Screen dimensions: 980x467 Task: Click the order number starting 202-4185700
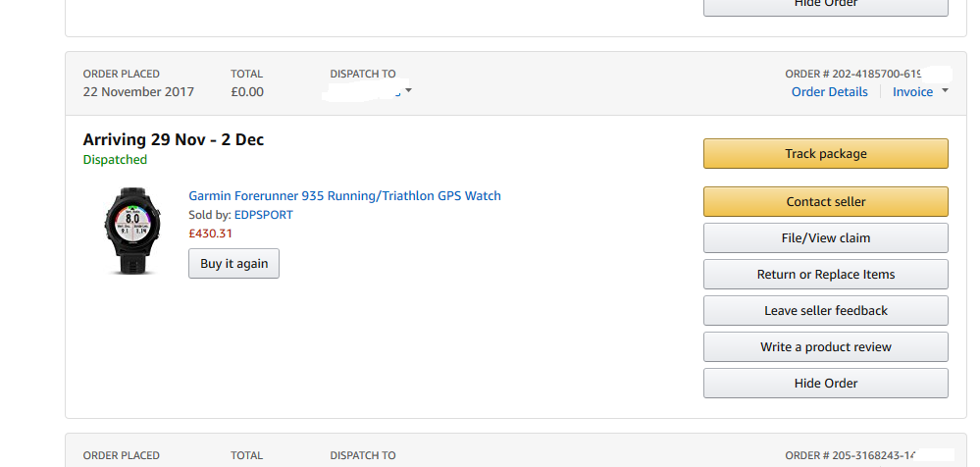click(853, 74)
